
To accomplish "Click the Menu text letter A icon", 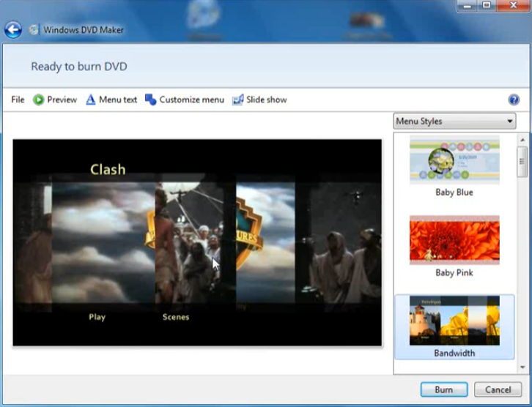I will (x=90, y=100).
